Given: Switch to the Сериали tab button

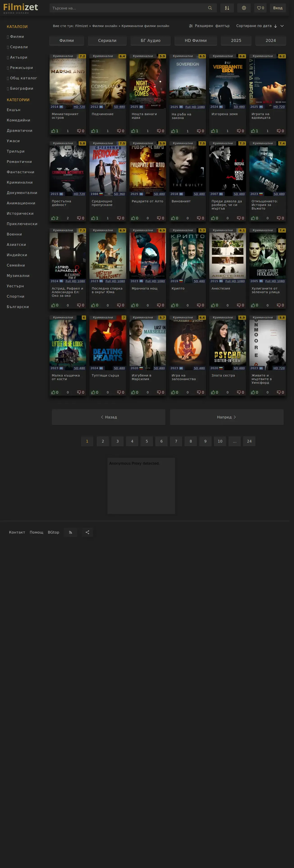Looking at the screenshot, I should 107,40.
